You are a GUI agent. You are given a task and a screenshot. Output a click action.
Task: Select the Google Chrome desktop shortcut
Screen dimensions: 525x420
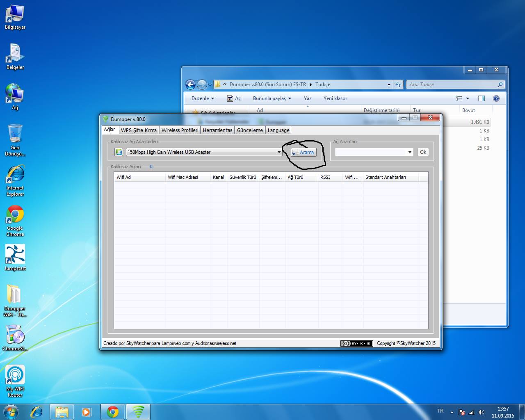click(x=15, y=221)
